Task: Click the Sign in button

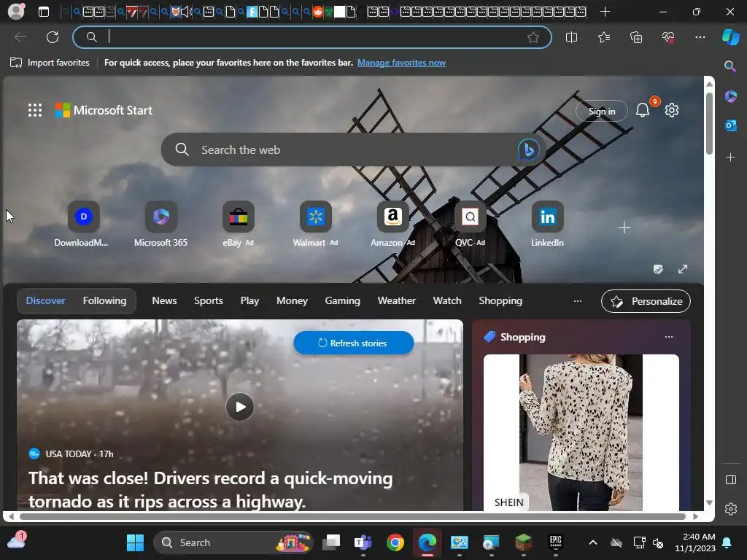Action: point(602,111)
